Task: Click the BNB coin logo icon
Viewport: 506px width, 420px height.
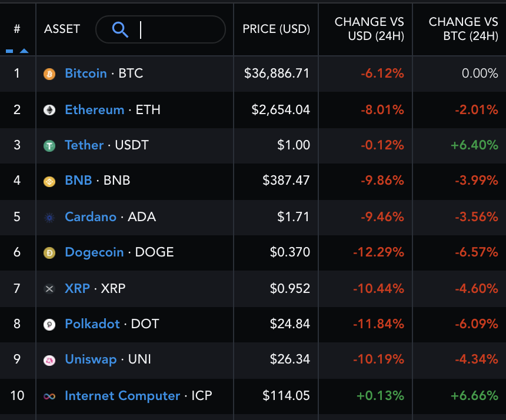Action: click(x=49, y=181)
